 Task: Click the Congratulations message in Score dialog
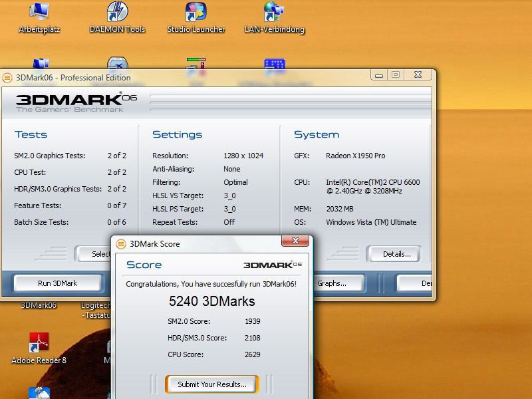[x=211, y=284]
